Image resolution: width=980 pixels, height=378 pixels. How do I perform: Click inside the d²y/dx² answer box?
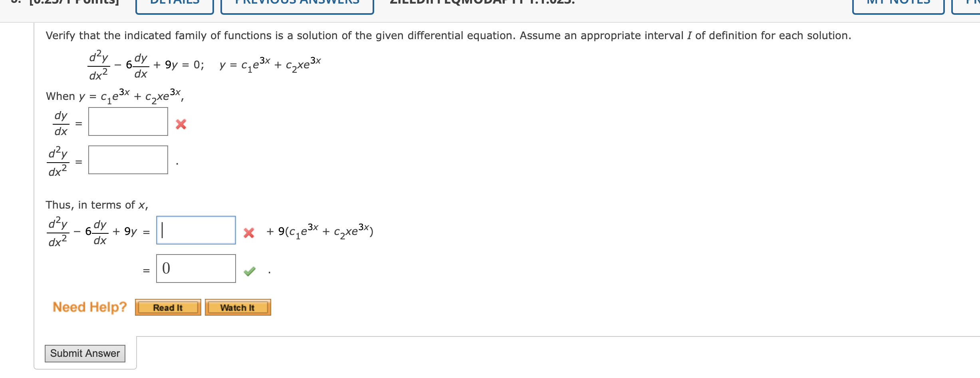click(x=128, y=160)
